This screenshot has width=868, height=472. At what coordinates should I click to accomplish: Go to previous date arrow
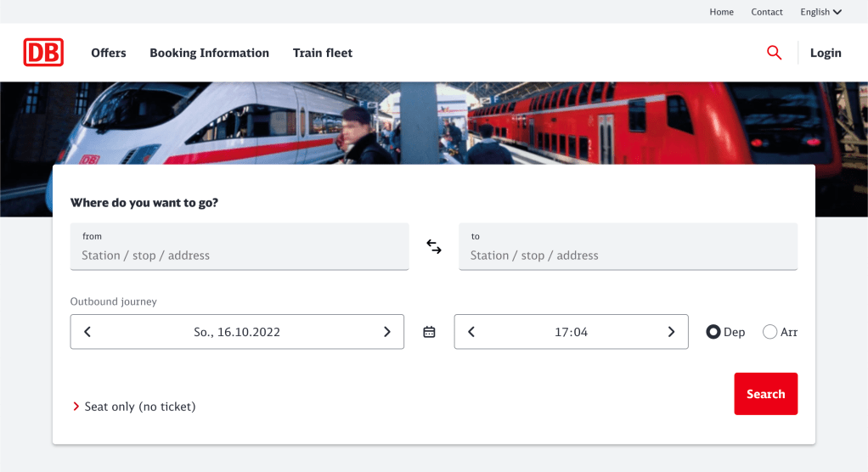pyautogui.click(x=87, y=332)
